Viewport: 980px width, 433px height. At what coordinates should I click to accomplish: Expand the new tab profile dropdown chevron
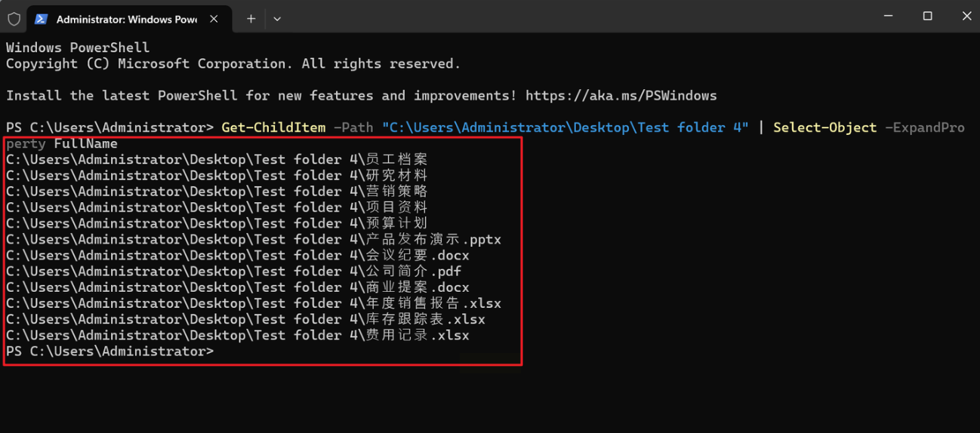[x=277, y=19]
